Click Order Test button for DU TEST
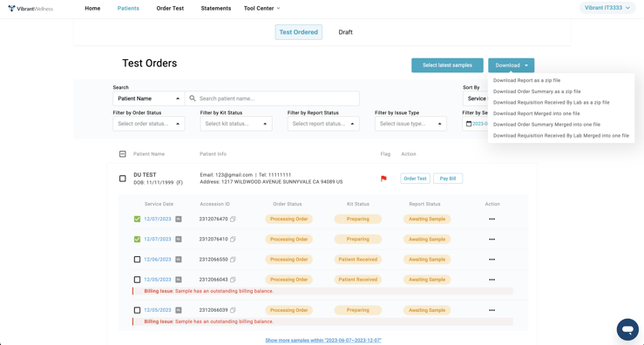644x345 pixels. click(415, 179)
